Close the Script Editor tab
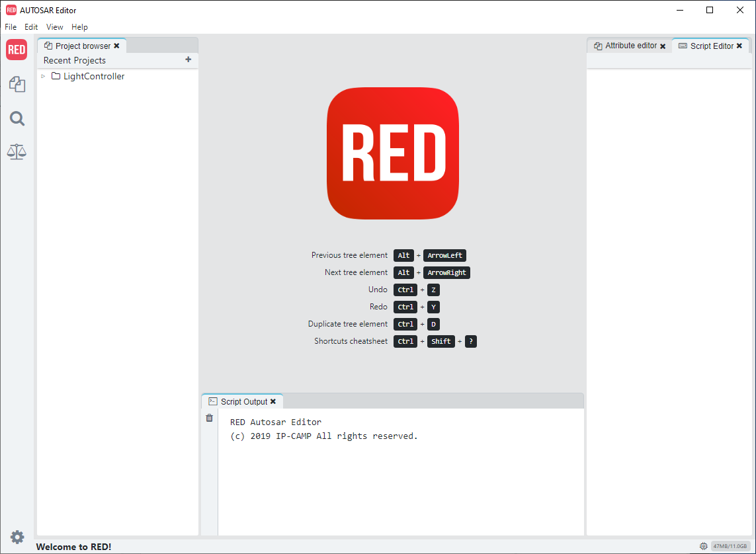 [739, 46]
